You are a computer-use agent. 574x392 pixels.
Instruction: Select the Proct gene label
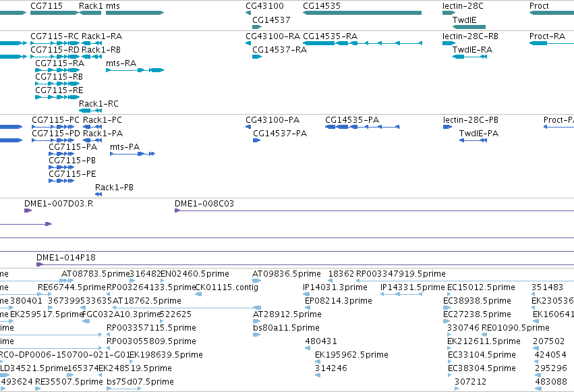539,6
